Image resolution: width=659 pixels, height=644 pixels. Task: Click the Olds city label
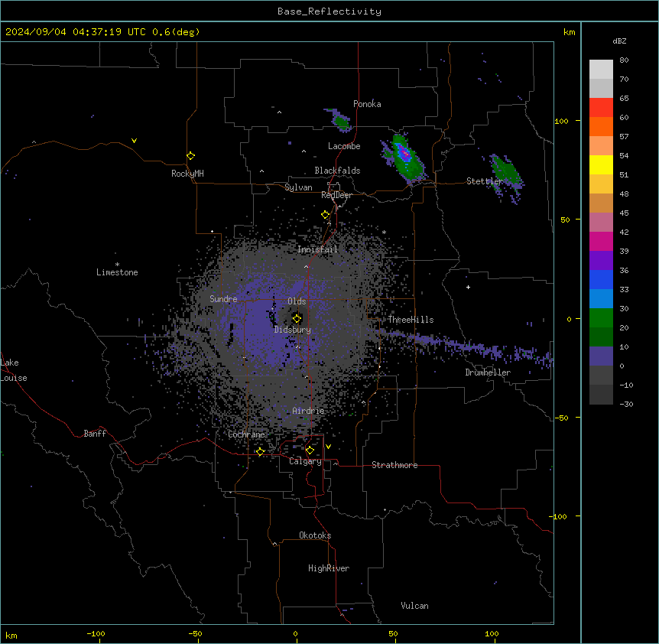pyautogui.click(x=297, y=301)
